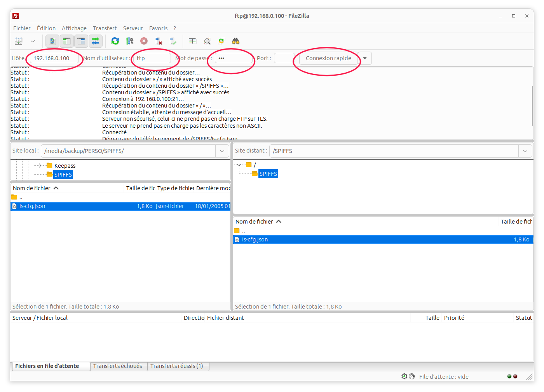
Task: Sort local files by Dernière modification
Action: point(213,188)
